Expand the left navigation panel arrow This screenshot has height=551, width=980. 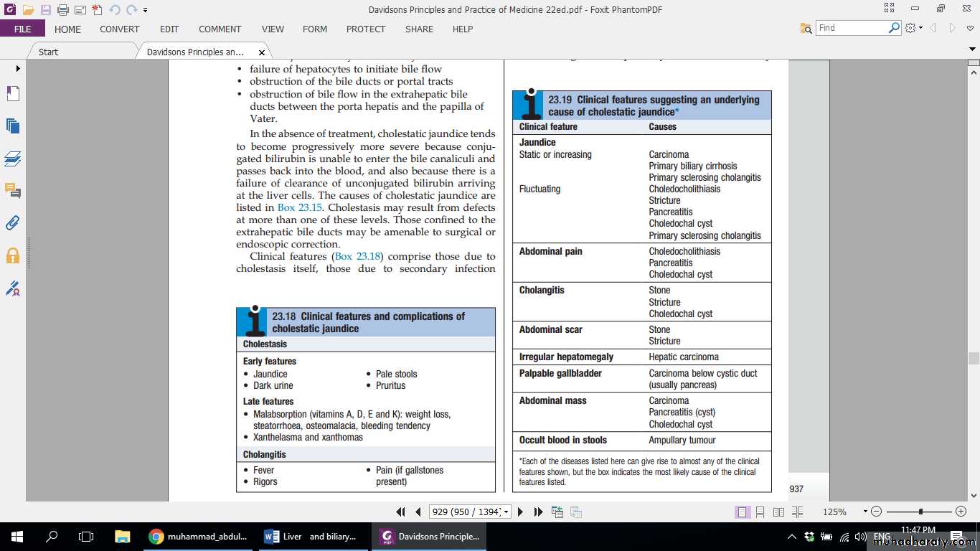coord(18,68)
